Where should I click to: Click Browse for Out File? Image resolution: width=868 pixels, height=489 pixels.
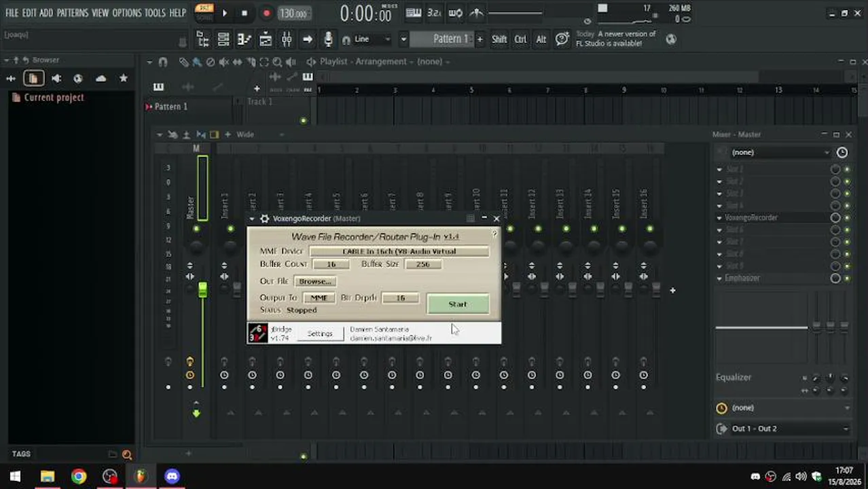315,281
